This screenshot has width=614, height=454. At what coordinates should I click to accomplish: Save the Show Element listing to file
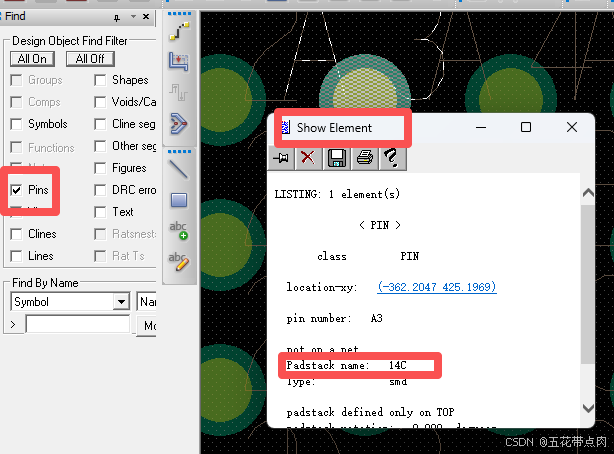pyautogui.click(x=336, y=158)
